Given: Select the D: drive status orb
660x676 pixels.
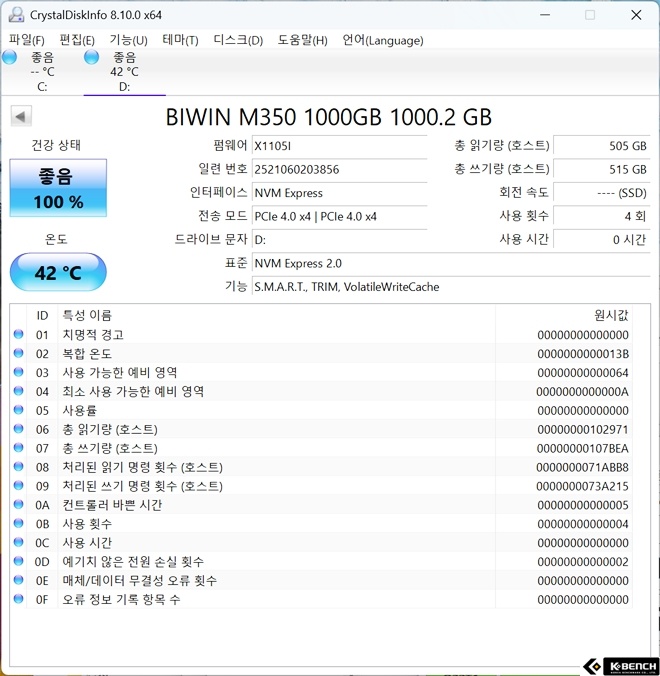Looking at the screenshot, I should click(x=92, y=57).
